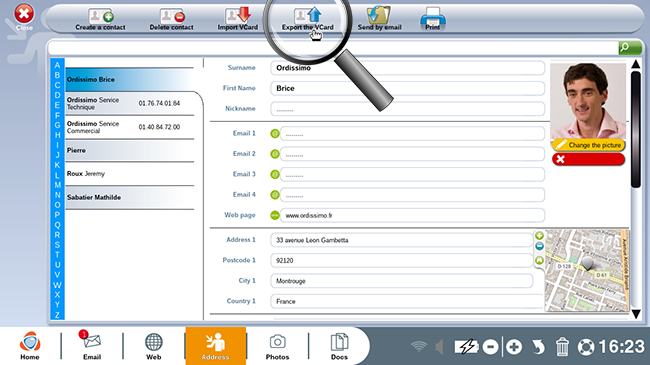
Task: Click the City 1 field
Action: coord(402,281)
